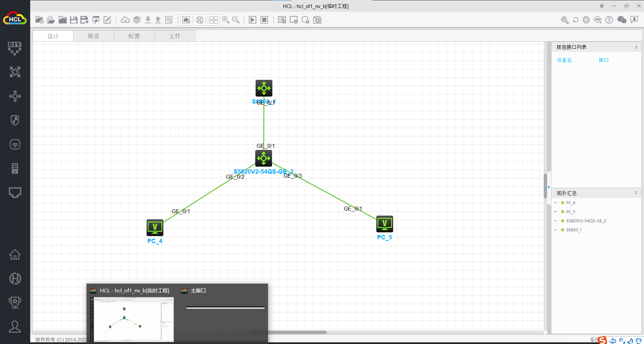Select S5820V2-54QS-GE_2 switch on canvas
The image size is (644, 344).
click(264, 158)
